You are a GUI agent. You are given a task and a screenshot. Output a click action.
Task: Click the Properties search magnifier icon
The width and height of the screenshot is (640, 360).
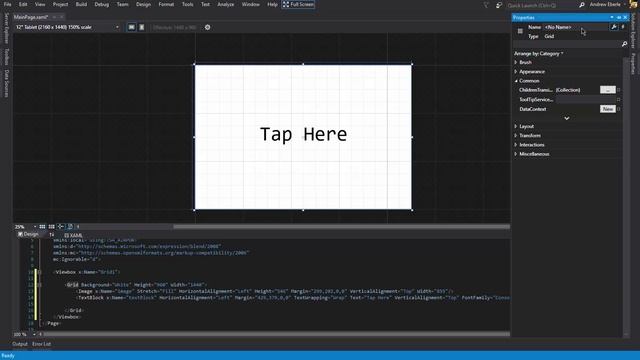click(x=624, y=44)
